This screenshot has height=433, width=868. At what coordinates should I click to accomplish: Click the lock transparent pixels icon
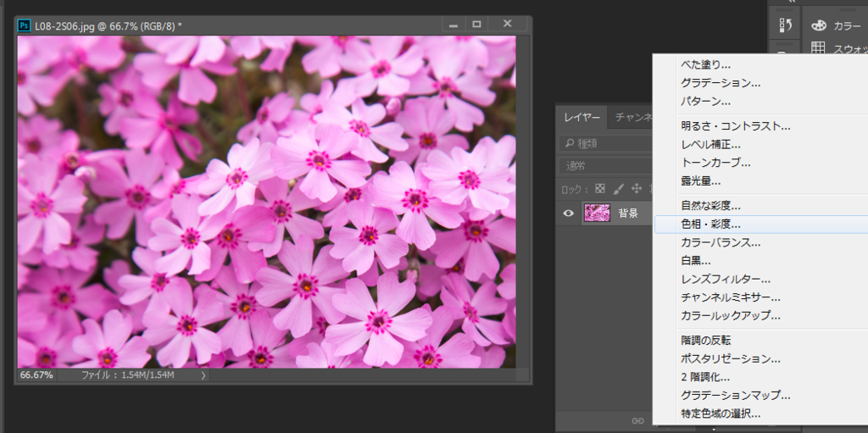click(x=600, y=189)
